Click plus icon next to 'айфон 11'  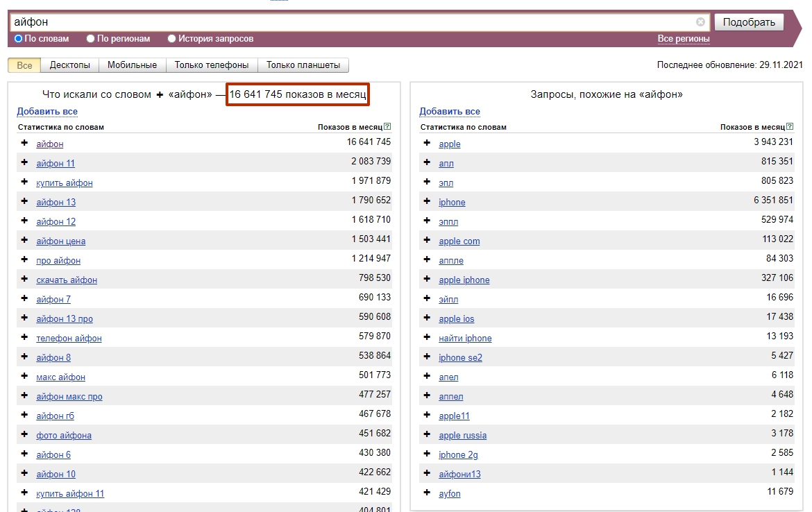(x=24, y=162)
